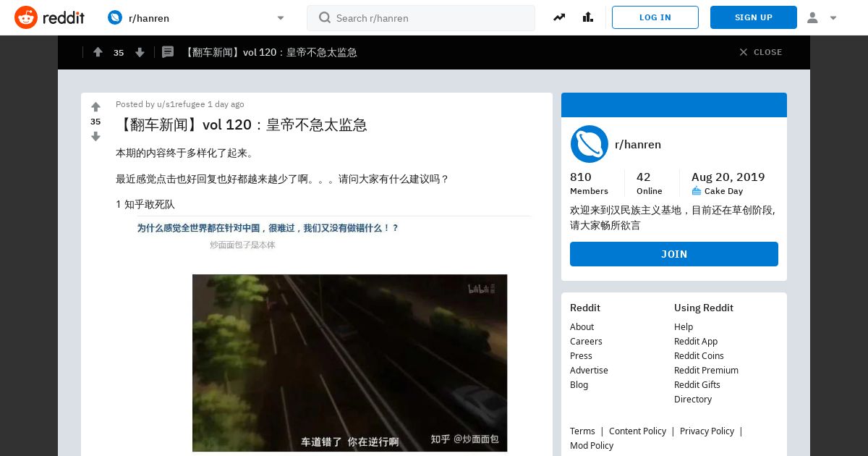Open the r/hanren sidebar community name
The image size is (868, 456).
click(638, 144)
